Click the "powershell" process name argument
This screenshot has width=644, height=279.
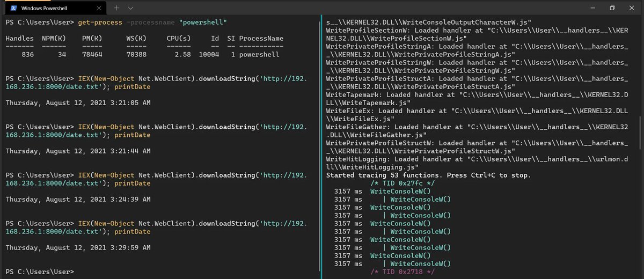[203, 22]
